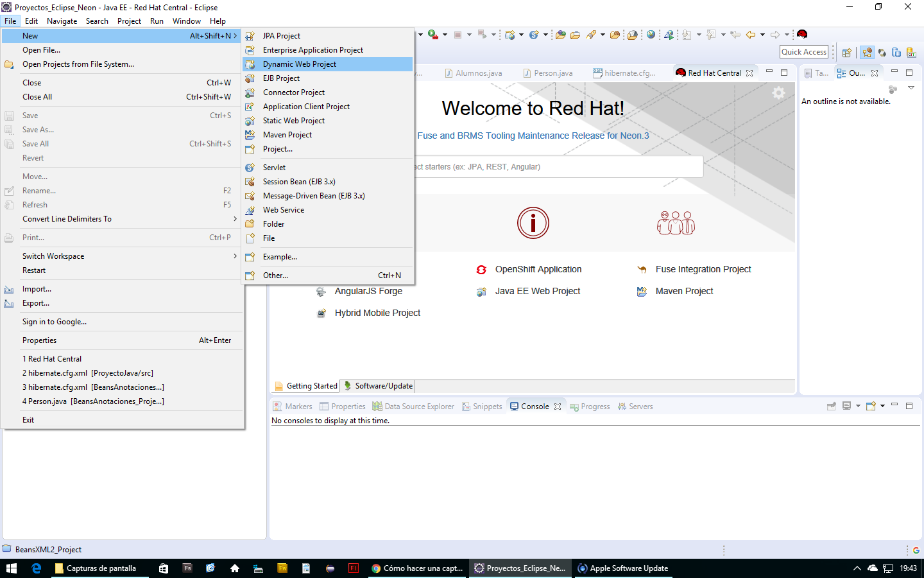Click the Exit menu entry
The height and width of the screenshot is (578, 924).
(x=123, y=420)
